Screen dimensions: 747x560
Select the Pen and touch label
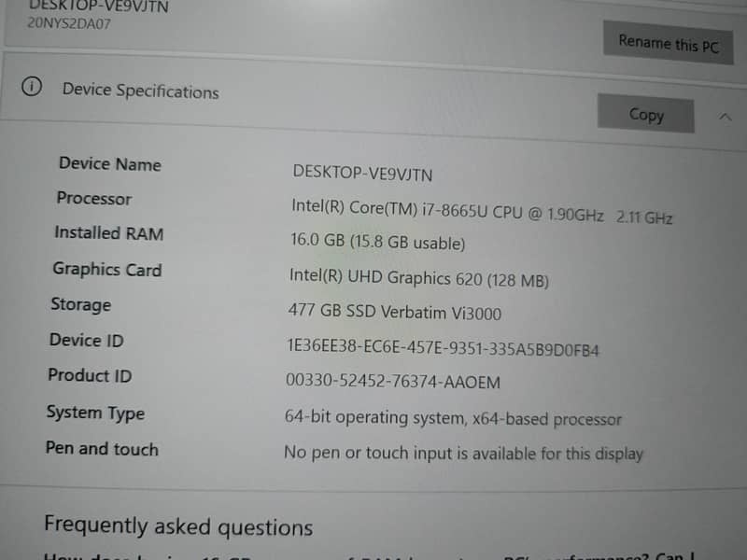102,449
